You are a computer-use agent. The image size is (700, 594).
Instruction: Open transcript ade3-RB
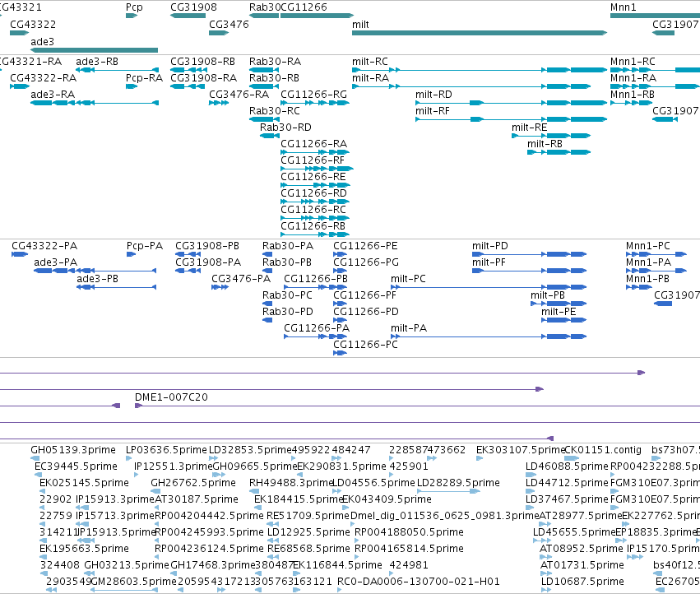pyautogui.click(x=97, y=62)
